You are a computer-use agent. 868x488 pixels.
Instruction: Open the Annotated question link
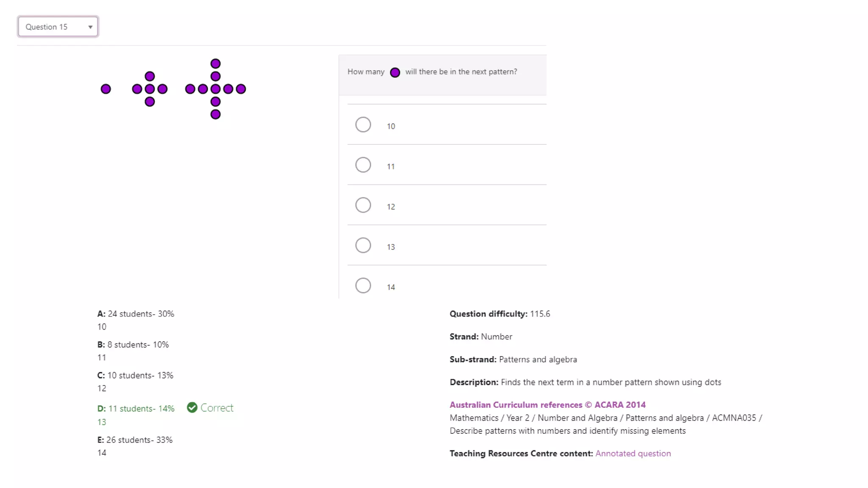633,454
